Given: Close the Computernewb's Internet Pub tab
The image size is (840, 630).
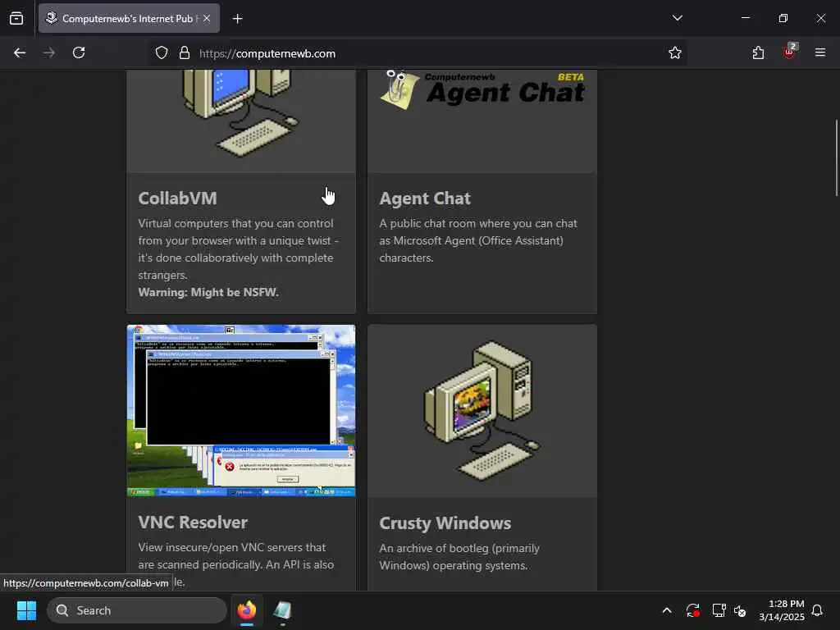Looking at the screenshot, I should click(207, 18).
